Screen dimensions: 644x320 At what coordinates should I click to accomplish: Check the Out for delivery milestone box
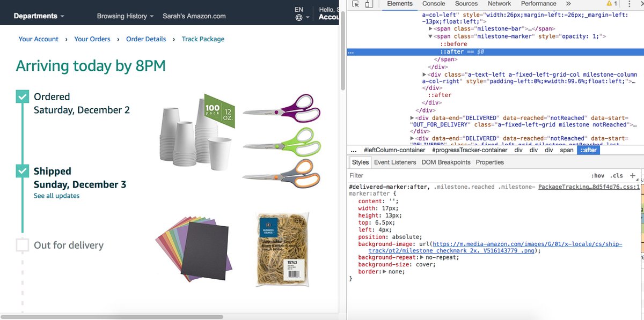pyautogui.click(x=22, y=245)
